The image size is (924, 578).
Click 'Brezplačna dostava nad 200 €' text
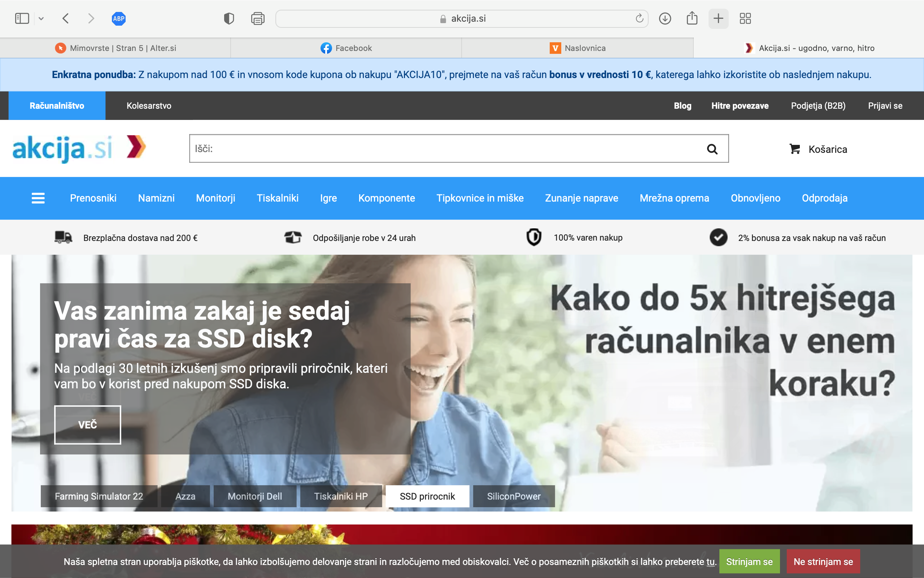pos(140,238)
